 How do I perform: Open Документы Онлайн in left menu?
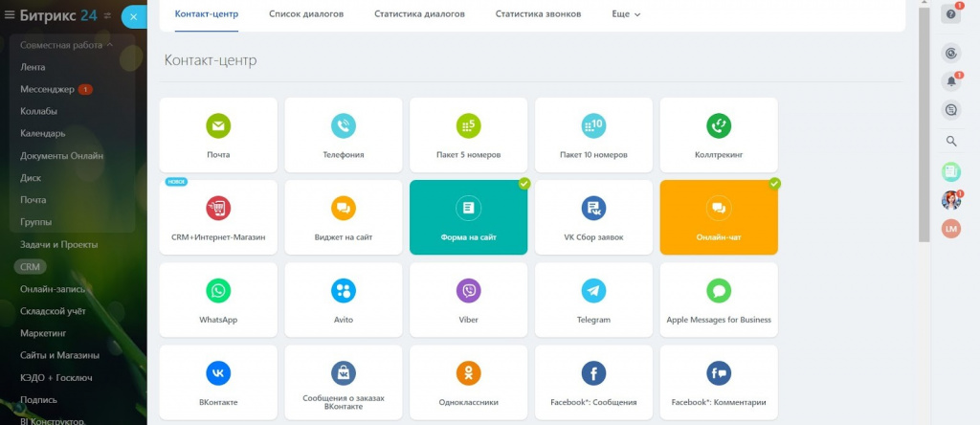click(x=62, y=156)
